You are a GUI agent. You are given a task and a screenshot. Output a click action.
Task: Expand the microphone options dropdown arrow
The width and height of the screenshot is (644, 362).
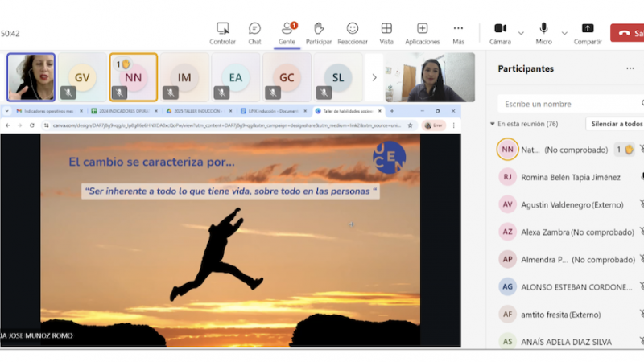(x=564, y=33)
